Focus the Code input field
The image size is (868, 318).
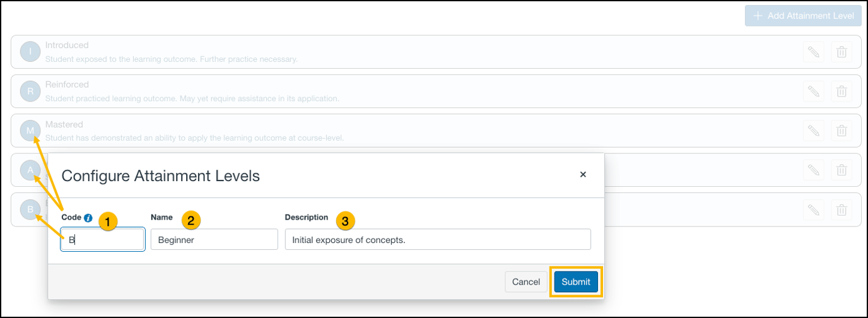(x=103, y=240)
